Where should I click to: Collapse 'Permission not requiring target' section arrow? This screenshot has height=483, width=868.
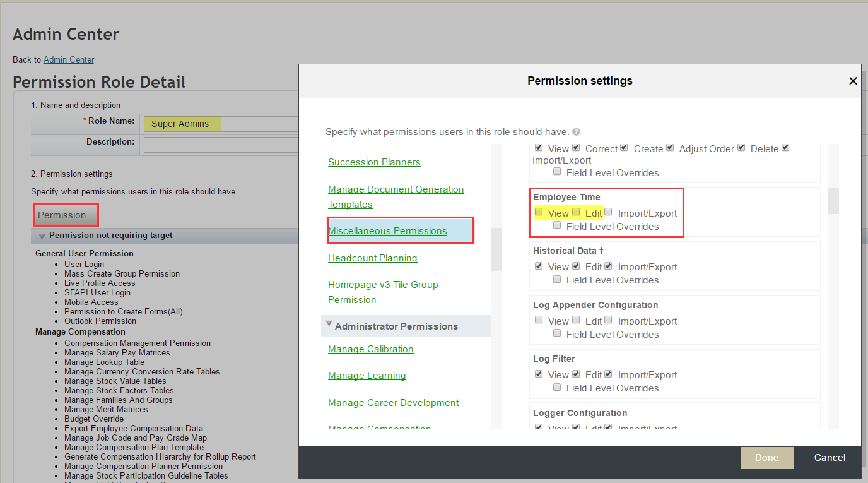42,236
